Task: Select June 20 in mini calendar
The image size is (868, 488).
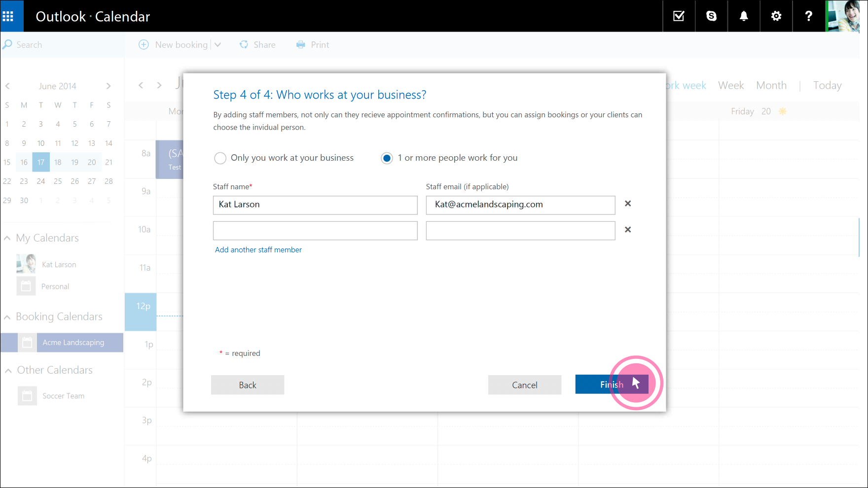Action: (x=92, y=162)
